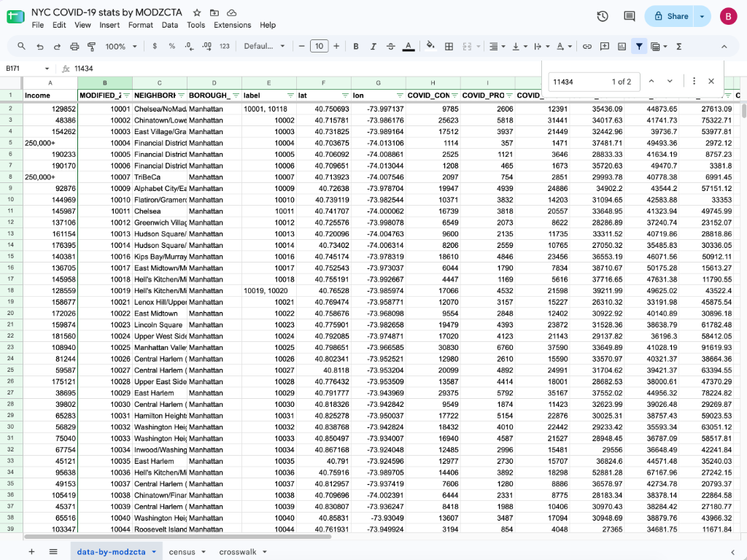Click Decrease decimal places icon
Viewport: 747px width, 560px height.
coord(190,46)
